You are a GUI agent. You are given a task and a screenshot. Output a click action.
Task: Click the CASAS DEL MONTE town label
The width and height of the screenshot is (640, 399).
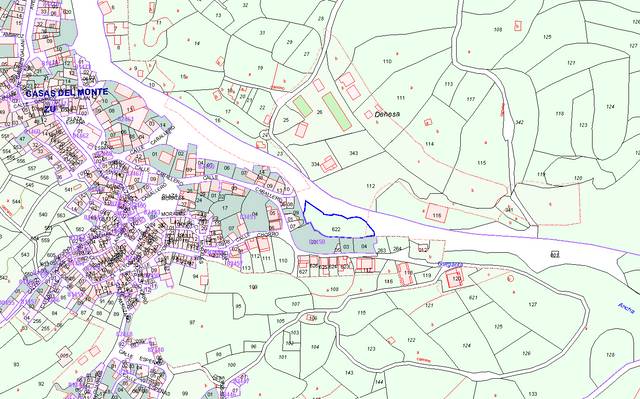pyautogui.click(x=67, y=93)
